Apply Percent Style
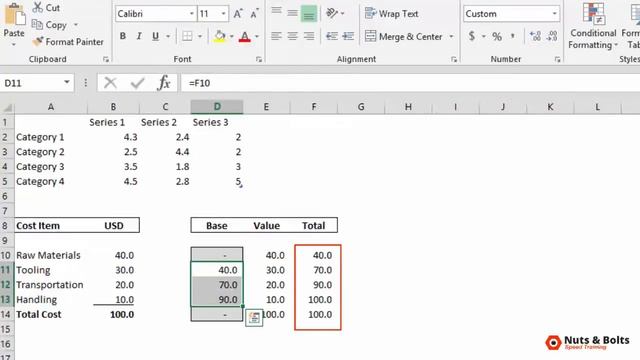This screenshot has width=640, height=360. 497,36
